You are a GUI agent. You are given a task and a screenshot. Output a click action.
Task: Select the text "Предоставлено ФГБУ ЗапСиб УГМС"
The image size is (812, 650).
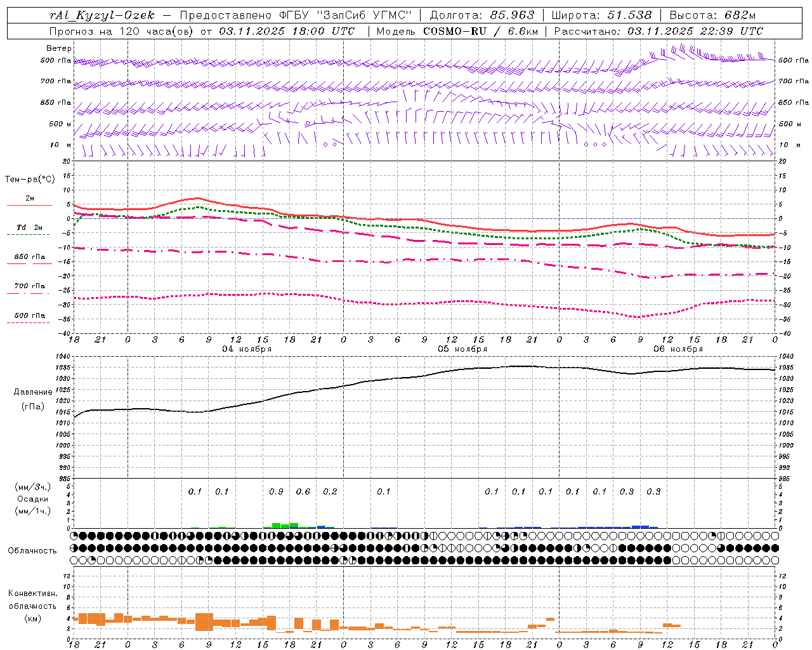pos(296,15)
